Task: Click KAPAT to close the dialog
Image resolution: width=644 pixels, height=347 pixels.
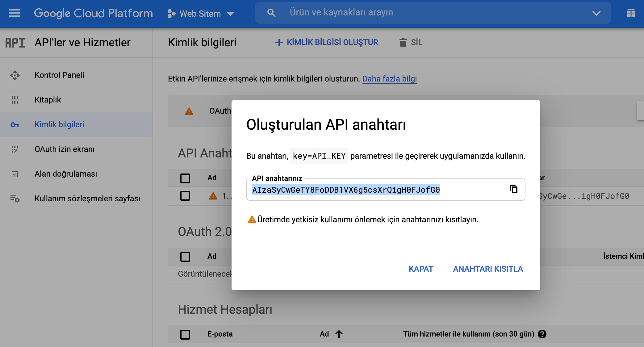Action: click(421, 269)
